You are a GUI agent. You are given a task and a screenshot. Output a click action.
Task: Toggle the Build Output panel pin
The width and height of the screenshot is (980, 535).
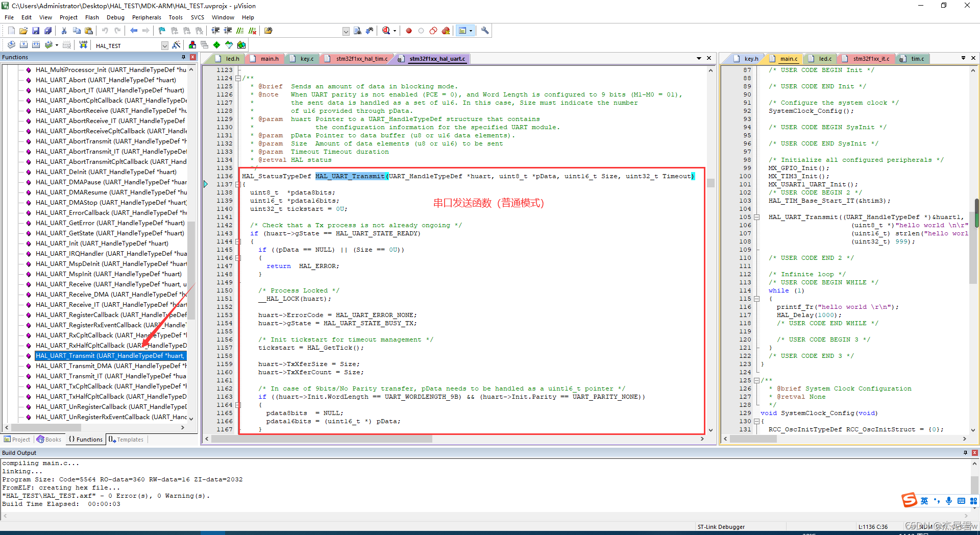(965, 453)
